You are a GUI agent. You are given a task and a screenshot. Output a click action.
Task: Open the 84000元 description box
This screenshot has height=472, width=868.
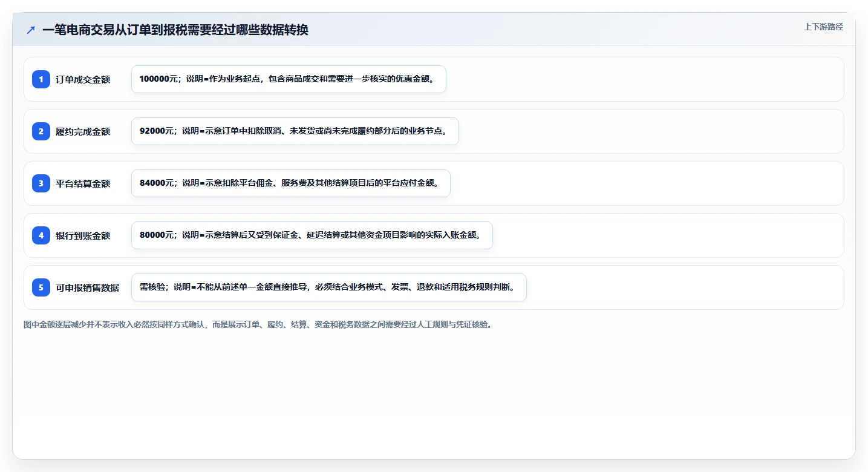[x=291, y=183]
